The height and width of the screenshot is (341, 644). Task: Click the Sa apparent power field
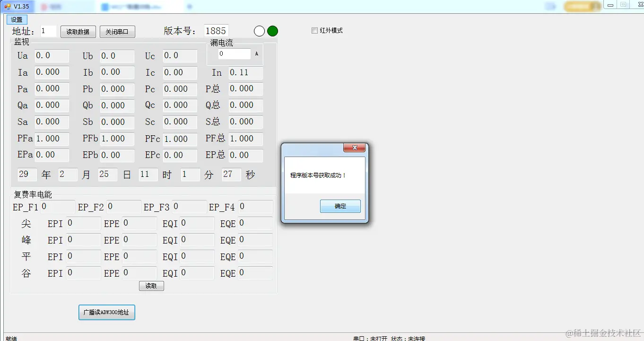[x=52, y=122]
